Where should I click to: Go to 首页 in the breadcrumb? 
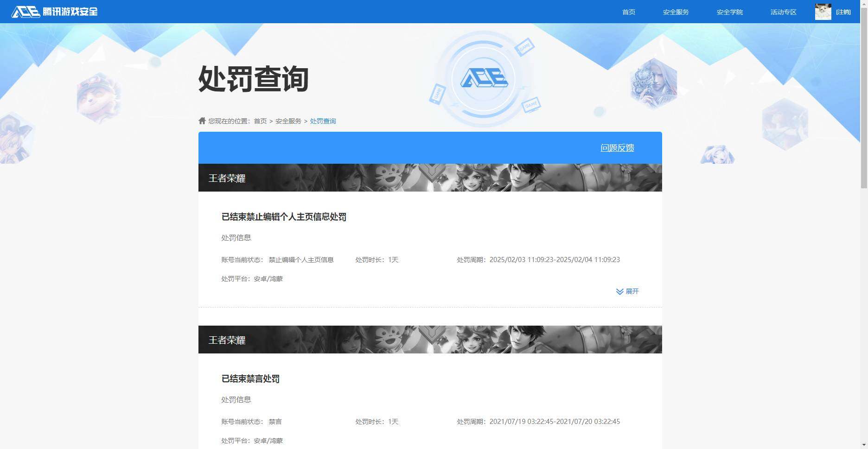click(260, 121)
